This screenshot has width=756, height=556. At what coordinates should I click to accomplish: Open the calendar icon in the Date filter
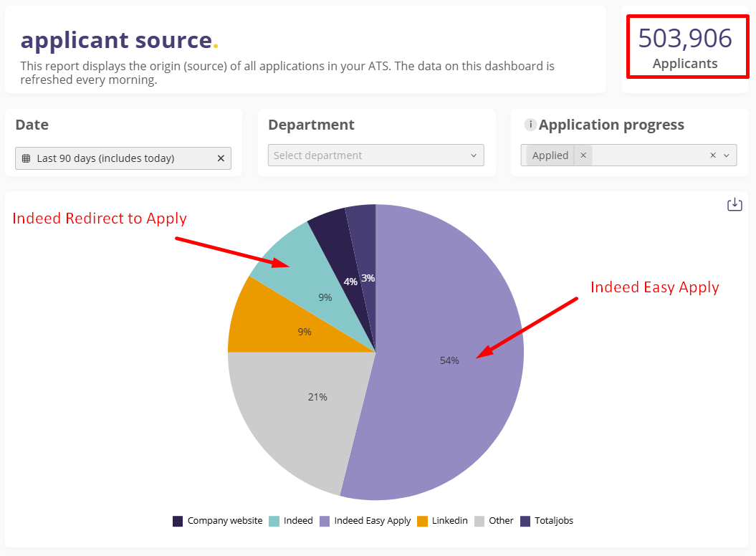click(27, 158)
